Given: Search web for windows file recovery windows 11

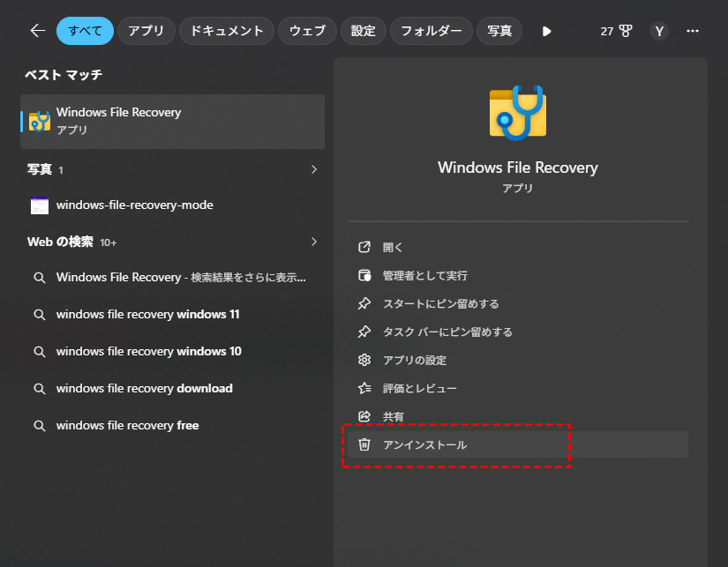Looking at the screenshot, I should click(172, 315).
